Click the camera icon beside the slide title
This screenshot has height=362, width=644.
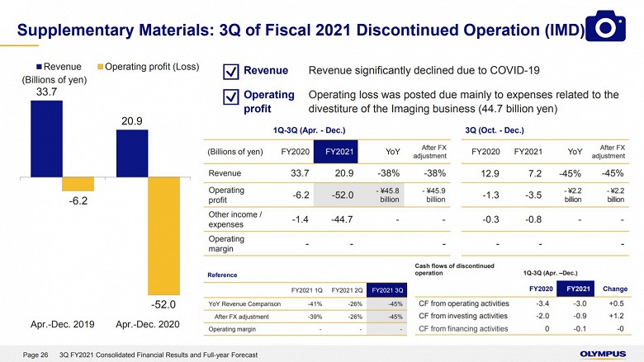click(x=605, y=26)
